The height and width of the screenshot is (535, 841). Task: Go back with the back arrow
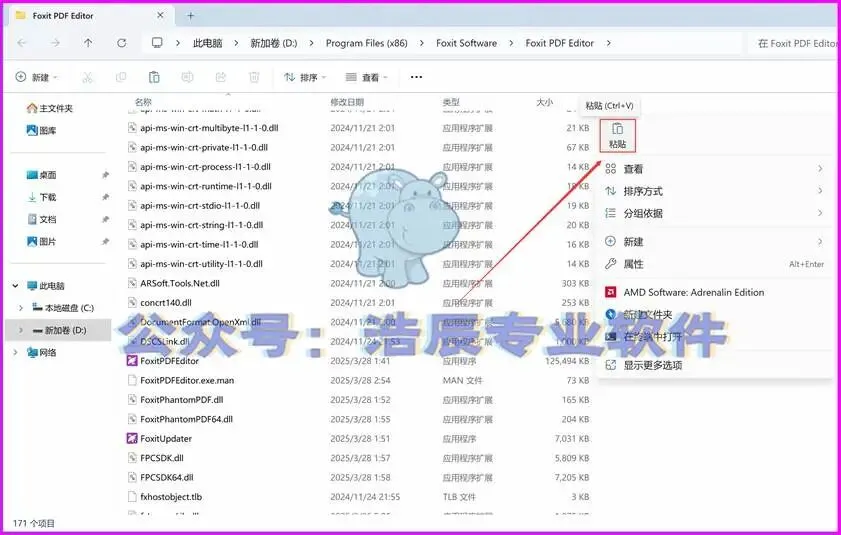coord(22,43)
